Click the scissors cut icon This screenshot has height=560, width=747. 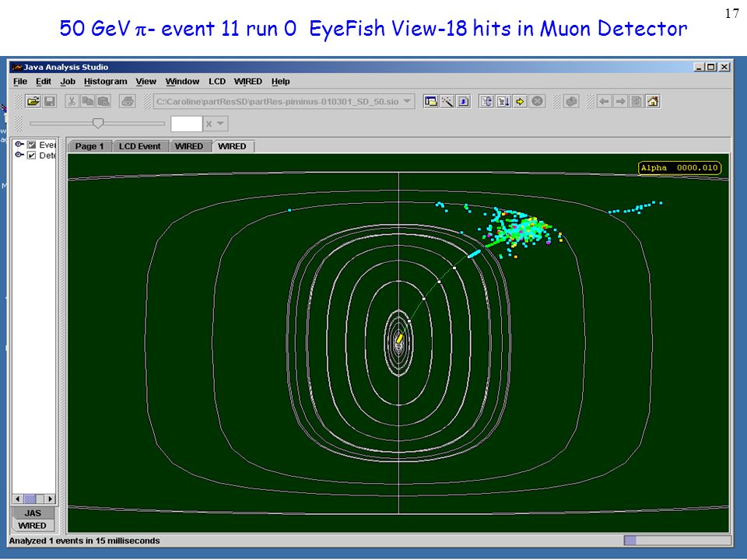[x=72, y=101]
